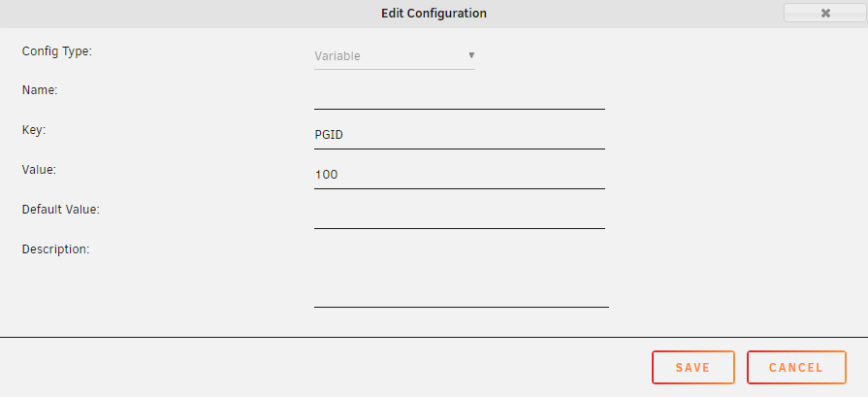Click the "Name:" label
Viewport: 868px width, 397px height.
tap(40, 90)
